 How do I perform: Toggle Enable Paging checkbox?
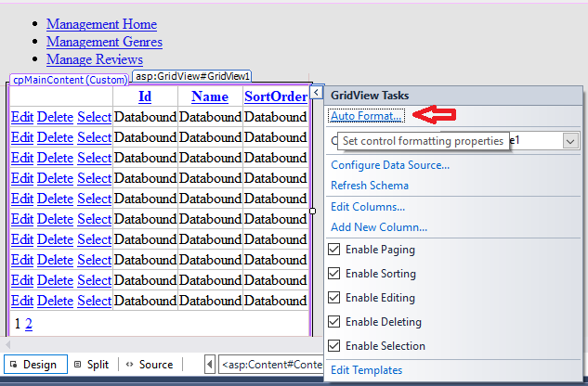[335, 250]
